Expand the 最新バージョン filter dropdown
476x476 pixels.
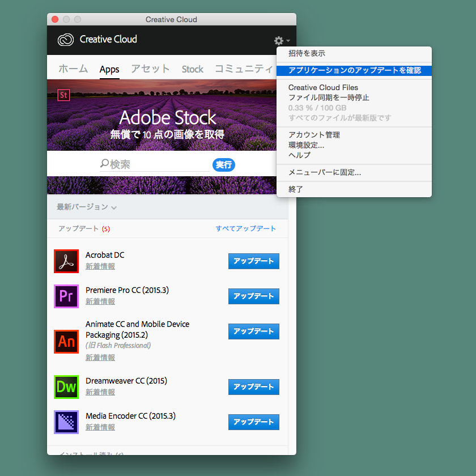click(x=87, y=207)
